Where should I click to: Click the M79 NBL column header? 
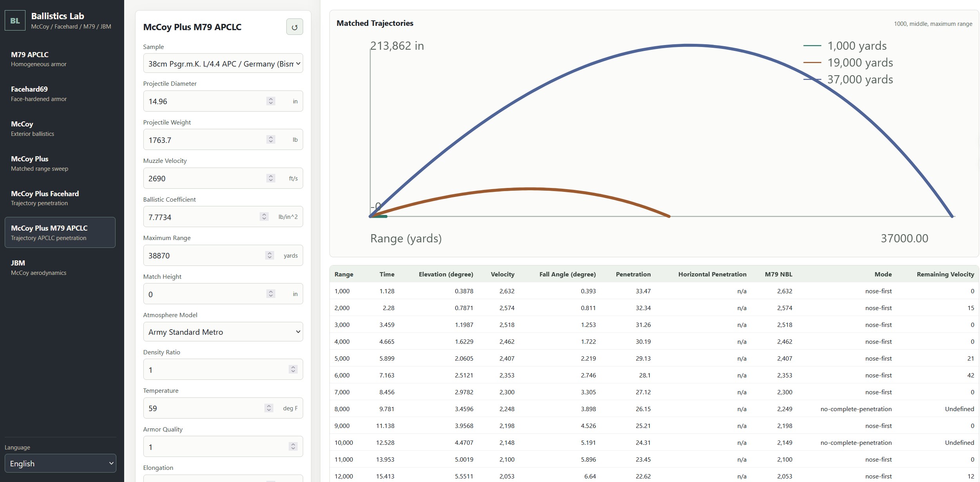[x=778, y=274]
